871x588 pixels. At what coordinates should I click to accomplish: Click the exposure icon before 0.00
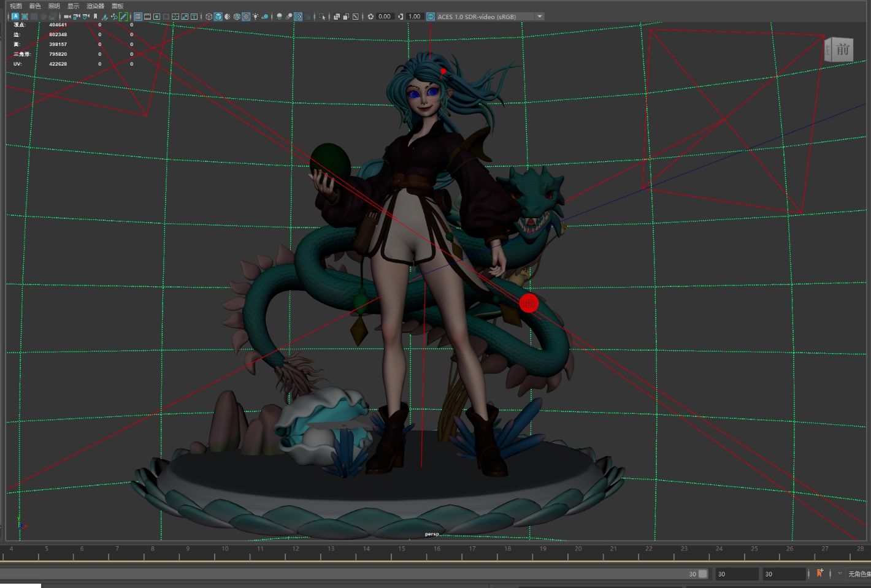pos(370,17)
